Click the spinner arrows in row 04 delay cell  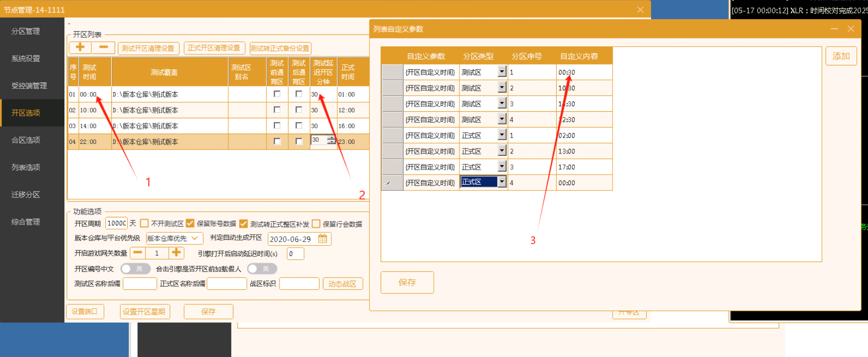click(331, 140)
